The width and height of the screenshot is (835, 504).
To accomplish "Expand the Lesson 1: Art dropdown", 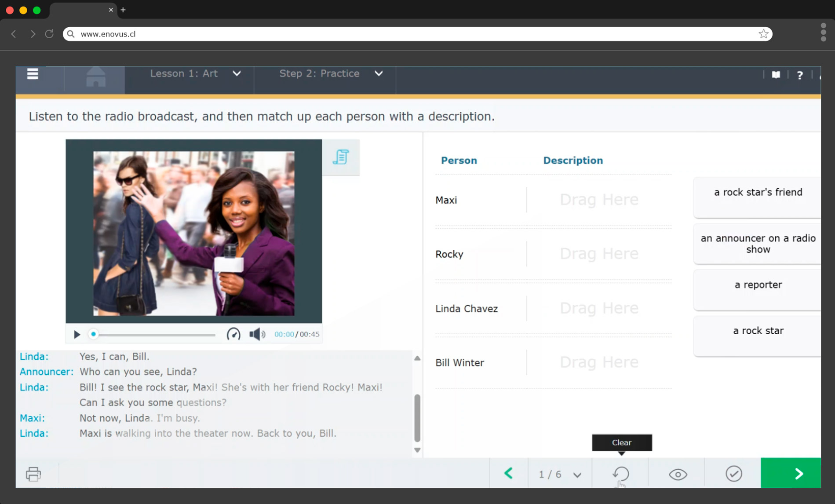I will (237, 73).
